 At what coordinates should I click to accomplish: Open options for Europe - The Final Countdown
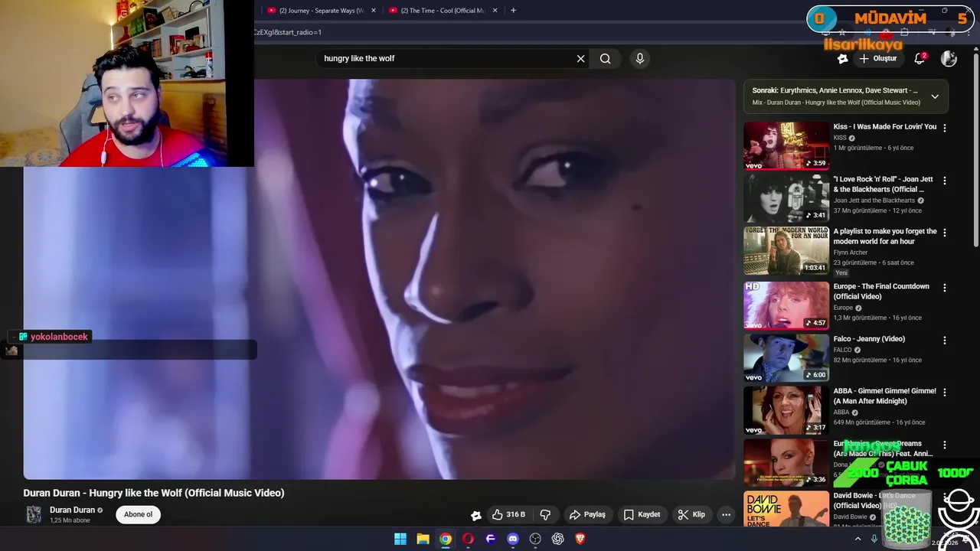click(944, 288)
